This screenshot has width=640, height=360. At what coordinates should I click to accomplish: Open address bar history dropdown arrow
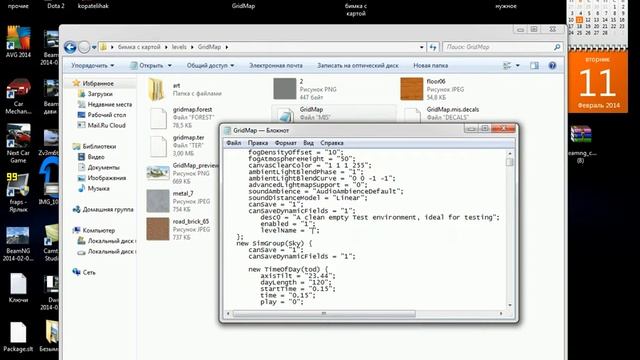click(422, 47)
